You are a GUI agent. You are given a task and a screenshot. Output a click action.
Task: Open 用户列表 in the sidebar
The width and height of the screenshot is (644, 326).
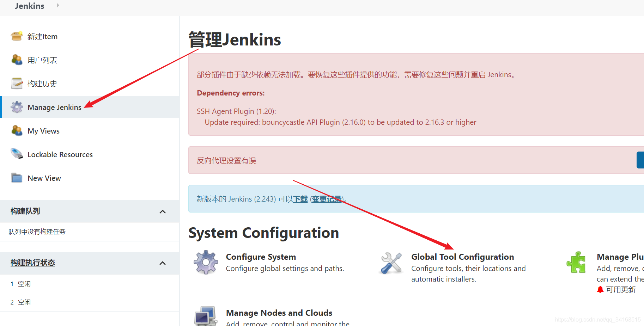pos(42,60)
